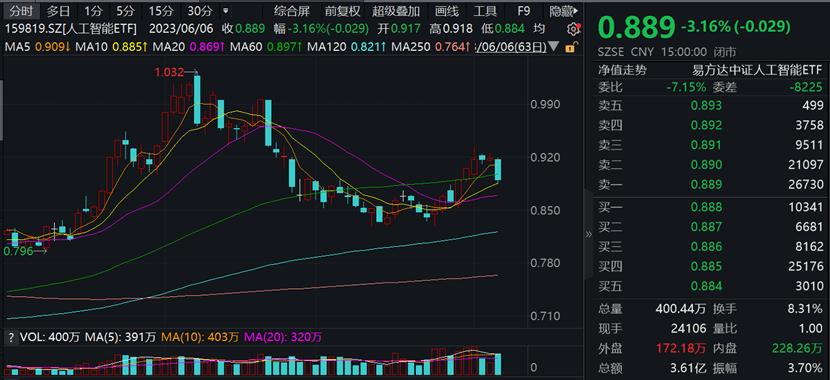Activate 画线 drawing tool
Viewport: 830px width, 380px height.
click(x=446, y=10)
